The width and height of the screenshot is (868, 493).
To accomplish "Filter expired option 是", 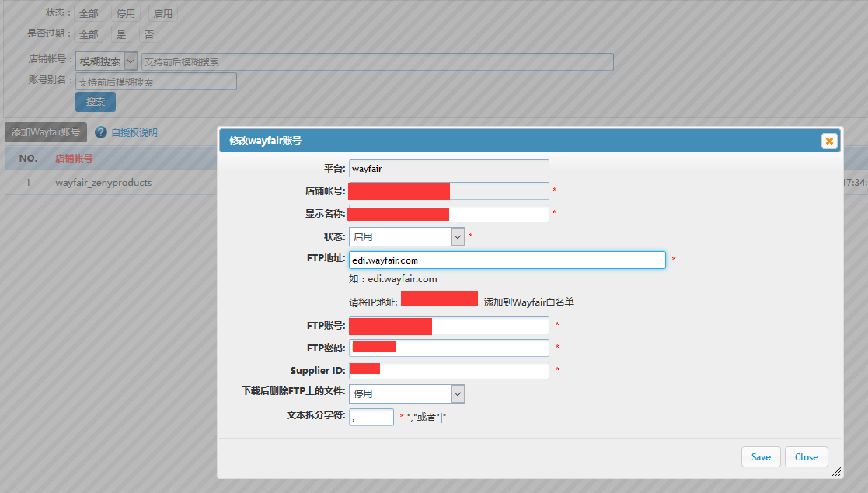I will pos(120,34).
